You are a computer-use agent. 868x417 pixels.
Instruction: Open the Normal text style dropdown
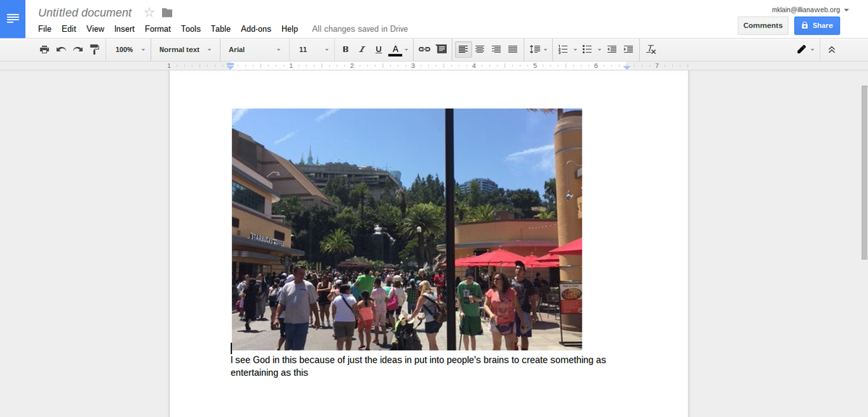[185, 49]
